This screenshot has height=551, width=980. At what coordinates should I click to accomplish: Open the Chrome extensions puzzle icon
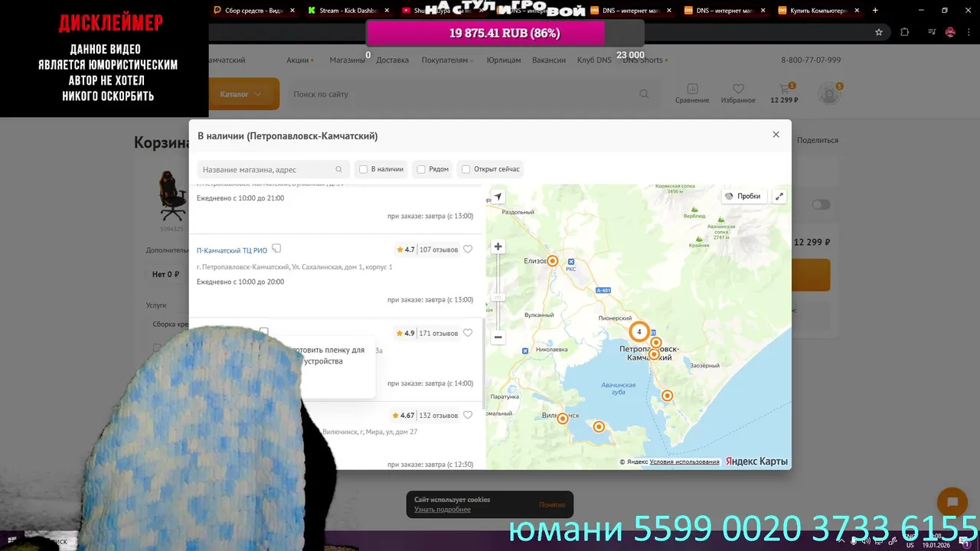click(904, 32)
